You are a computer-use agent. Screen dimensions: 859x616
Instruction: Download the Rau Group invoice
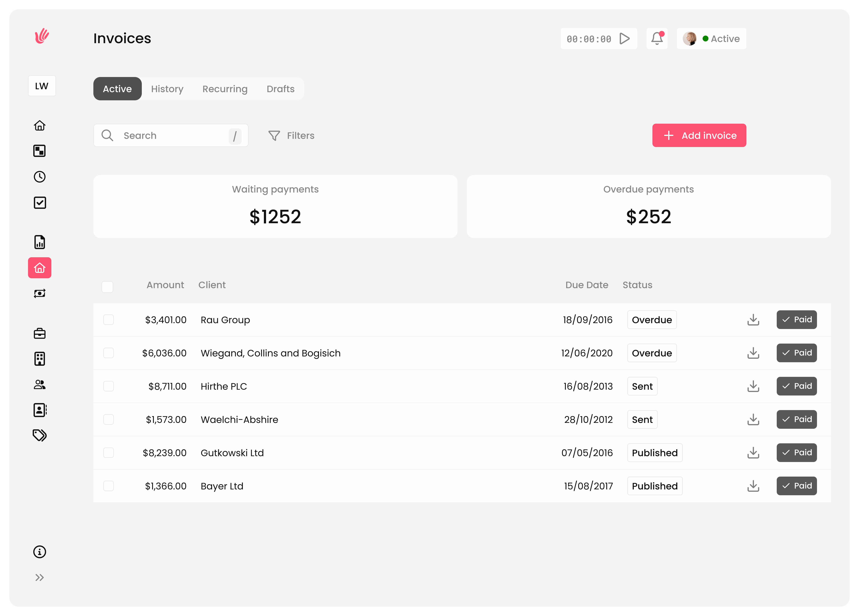[x=753, y=319]
